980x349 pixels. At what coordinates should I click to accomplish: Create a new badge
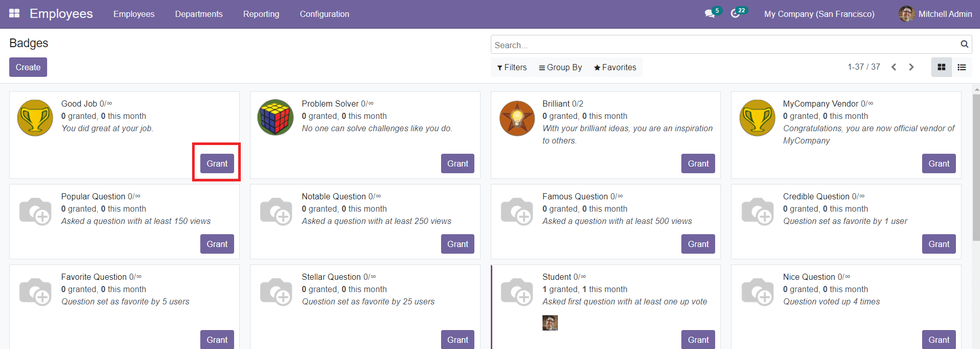click(x=28, y=67)
